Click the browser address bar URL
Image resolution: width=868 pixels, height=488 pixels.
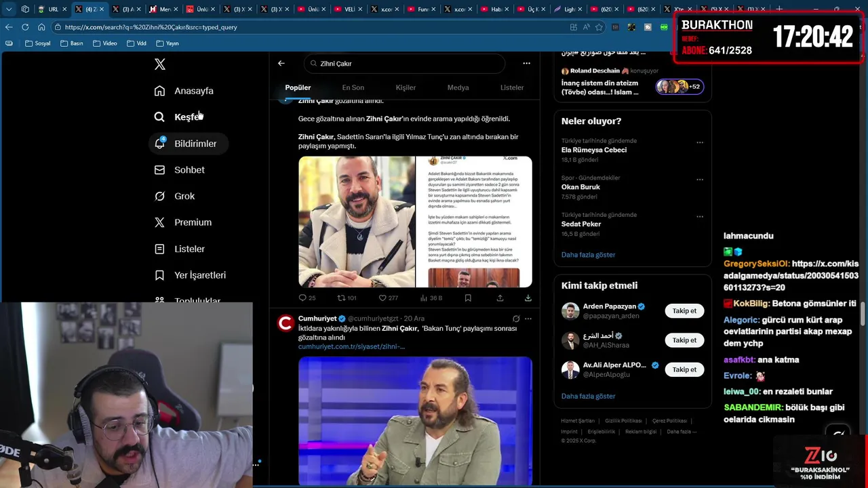151,27
